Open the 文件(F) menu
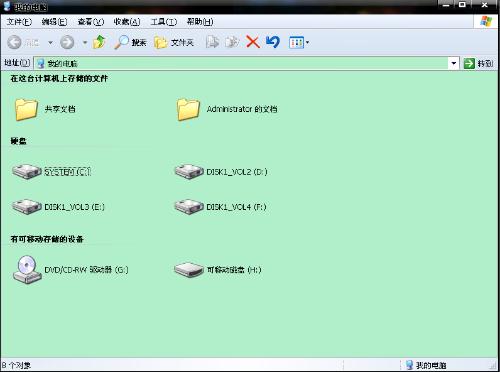This screenshot has height=372, width=500. (19, 22)
